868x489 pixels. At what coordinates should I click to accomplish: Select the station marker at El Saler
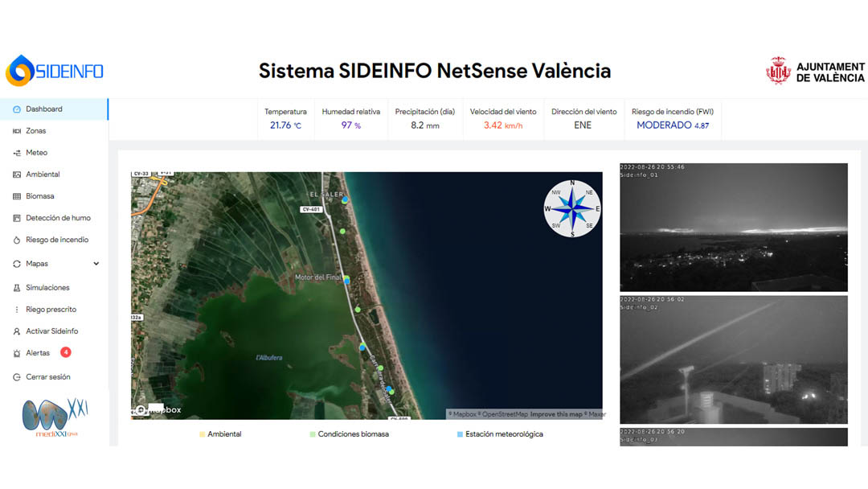pyautogui.click(x=345, y=200)
